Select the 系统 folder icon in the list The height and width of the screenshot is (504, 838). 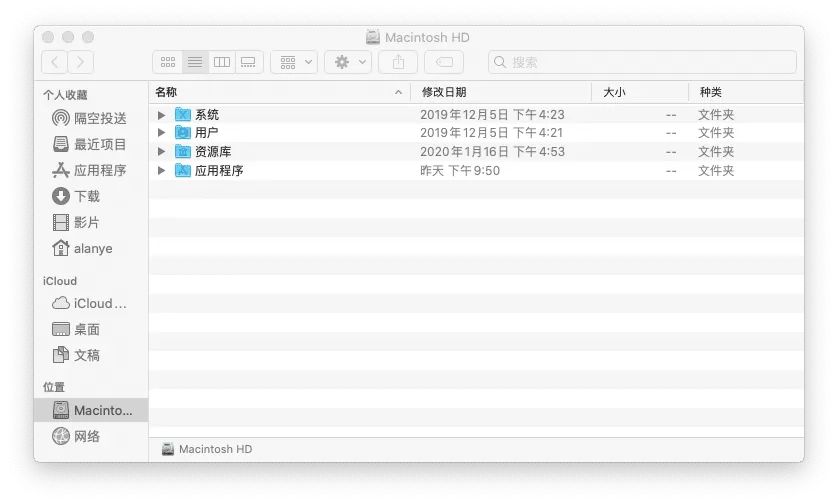[x=183, y=114]
